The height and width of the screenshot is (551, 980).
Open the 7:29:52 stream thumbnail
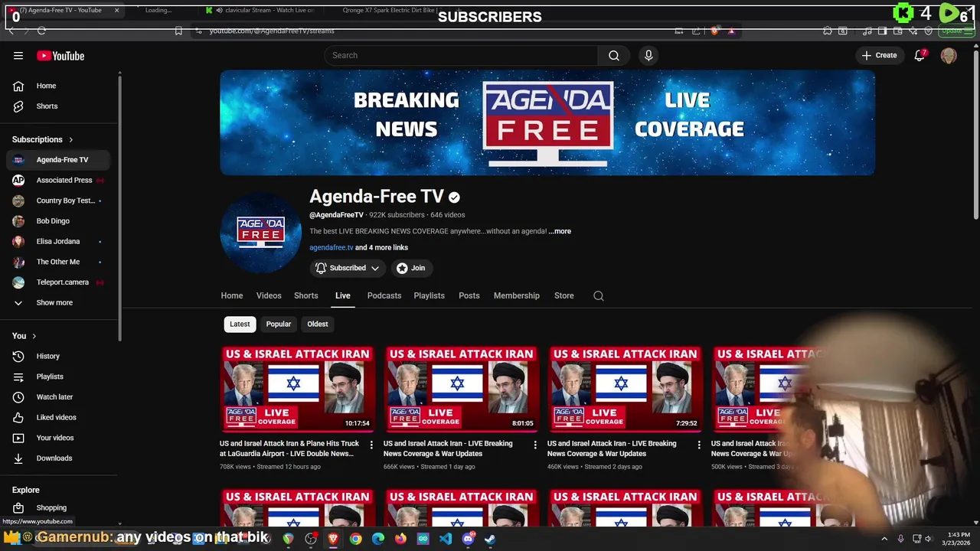coord(625,389)
